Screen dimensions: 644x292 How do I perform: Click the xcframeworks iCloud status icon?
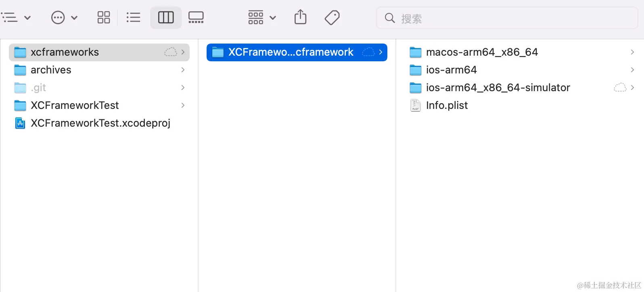click(171, 52)
